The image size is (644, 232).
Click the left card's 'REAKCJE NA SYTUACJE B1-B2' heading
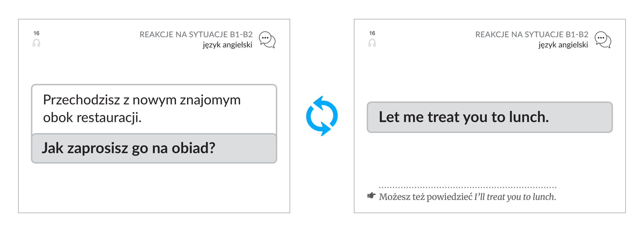click(x=196, y=34)
